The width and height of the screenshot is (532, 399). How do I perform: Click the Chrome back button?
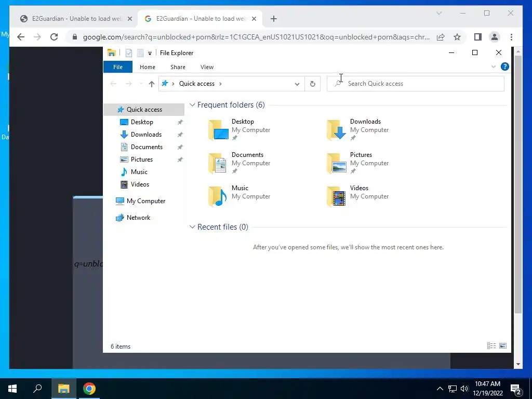tap(21, 37)
